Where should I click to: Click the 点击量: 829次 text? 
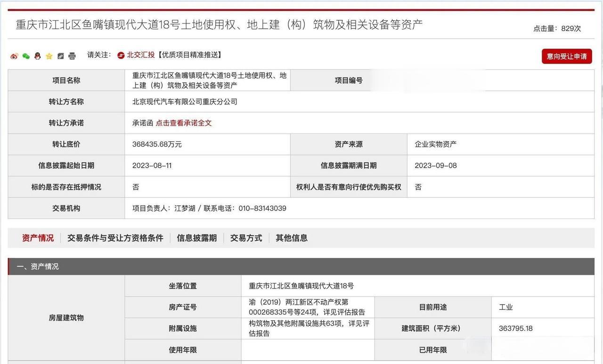(557, 28)
